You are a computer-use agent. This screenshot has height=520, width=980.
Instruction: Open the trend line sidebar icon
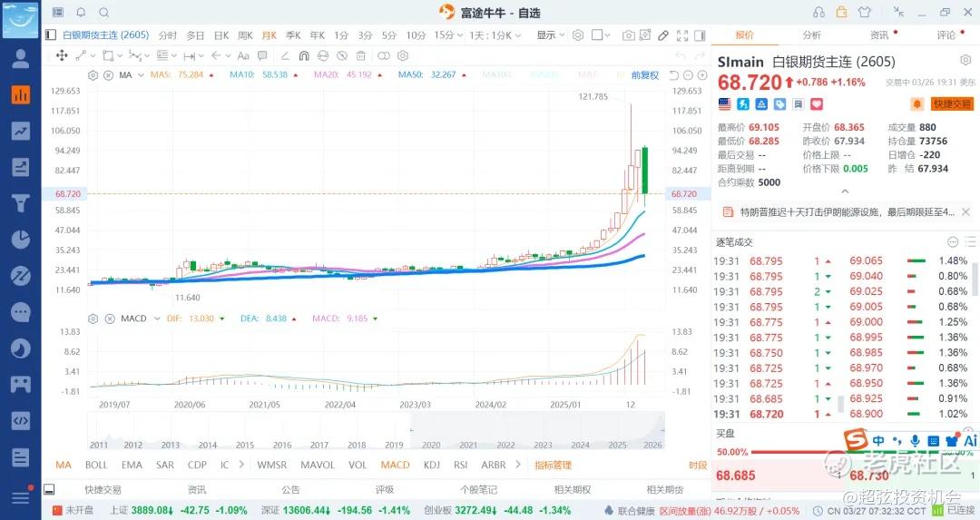tap(21, 131)
